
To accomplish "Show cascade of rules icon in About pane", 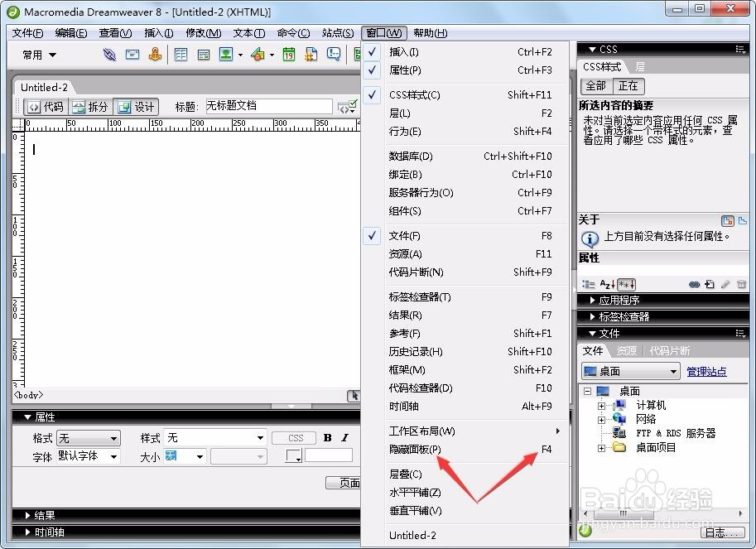I will point(727,221).
